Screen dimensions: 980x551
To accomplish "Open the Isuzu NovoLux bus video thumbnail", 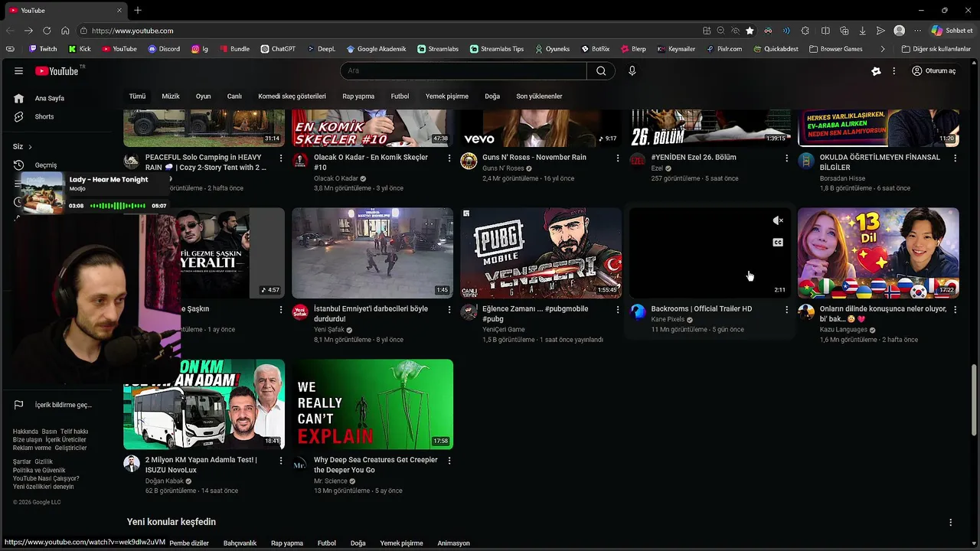I will 204,404.
